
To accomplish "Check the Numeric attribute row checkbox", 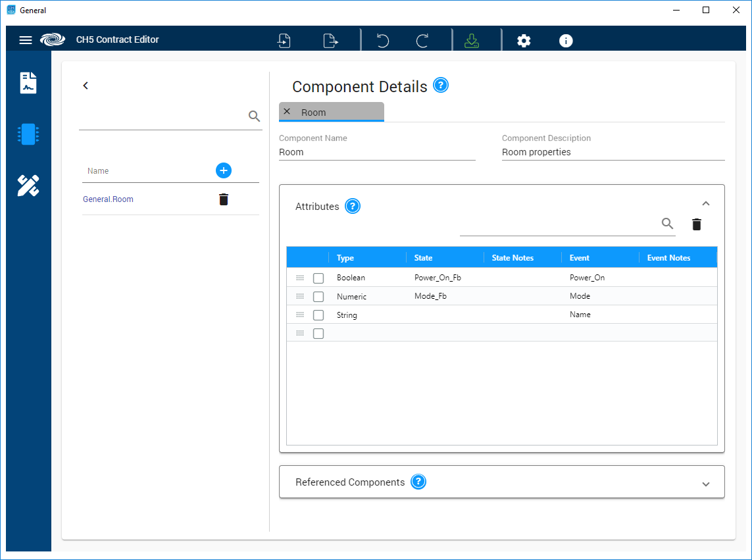I will [x=318, y=297].
